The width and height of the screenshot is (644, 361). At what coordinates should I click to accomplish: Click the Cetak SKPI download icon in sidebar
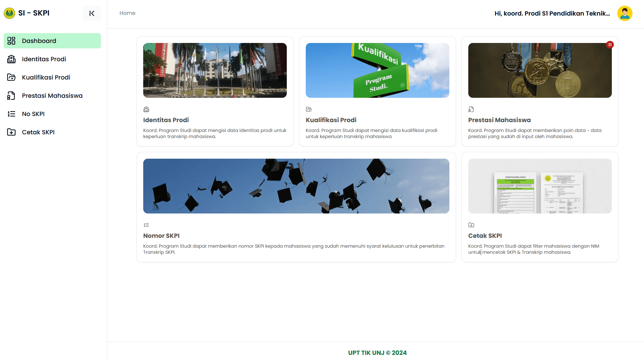tap(12, 132)
